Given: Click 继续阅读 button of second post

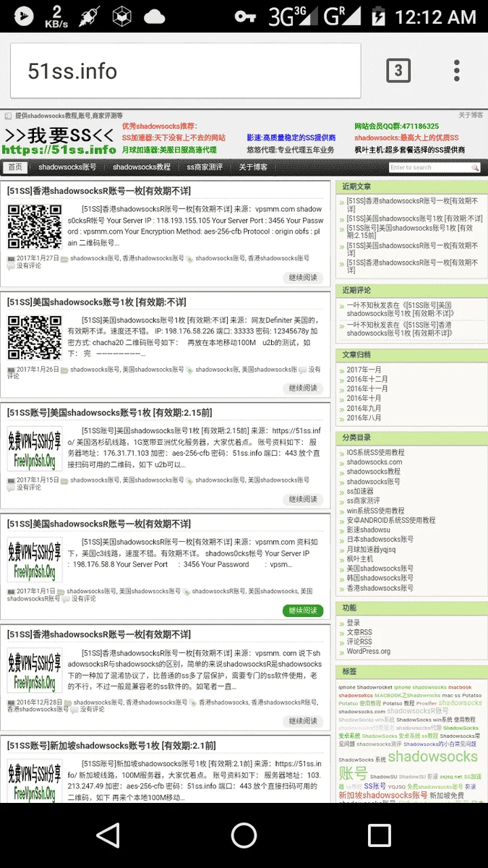Looking at the screenshot, I should pos(303,388).
